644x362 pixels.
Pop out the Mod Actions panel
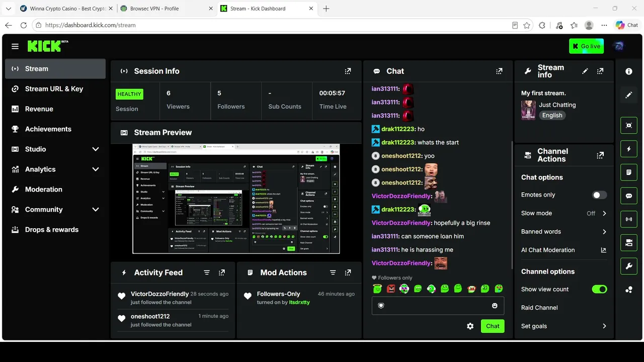click(348, 273)
